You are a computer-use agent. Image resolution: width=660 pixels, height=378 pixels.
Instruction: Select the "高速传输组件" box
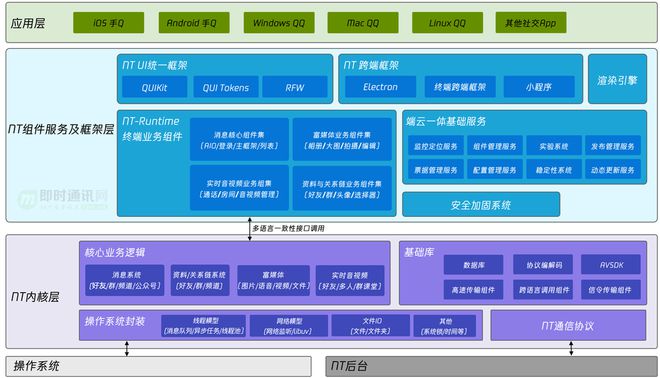[474, 290]
